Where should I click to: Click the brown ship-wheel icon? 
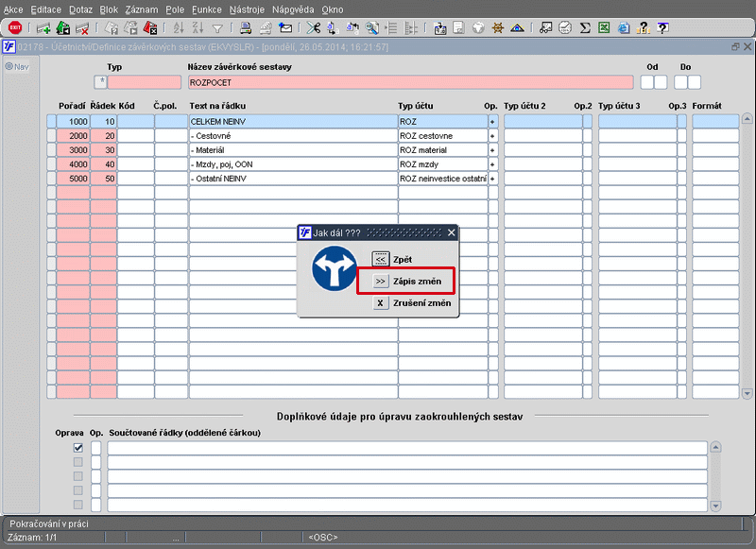498,28
